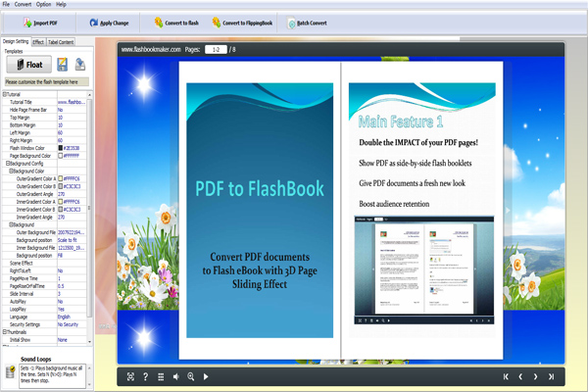
Task: Click the database icon beside Sound Loops
Action: click(11, 372)
